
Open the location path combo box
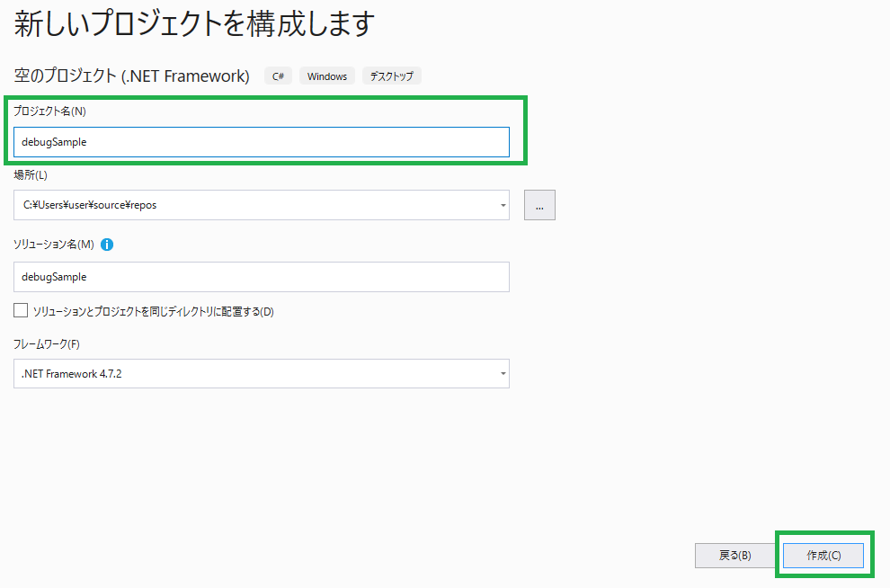(261, 205)
